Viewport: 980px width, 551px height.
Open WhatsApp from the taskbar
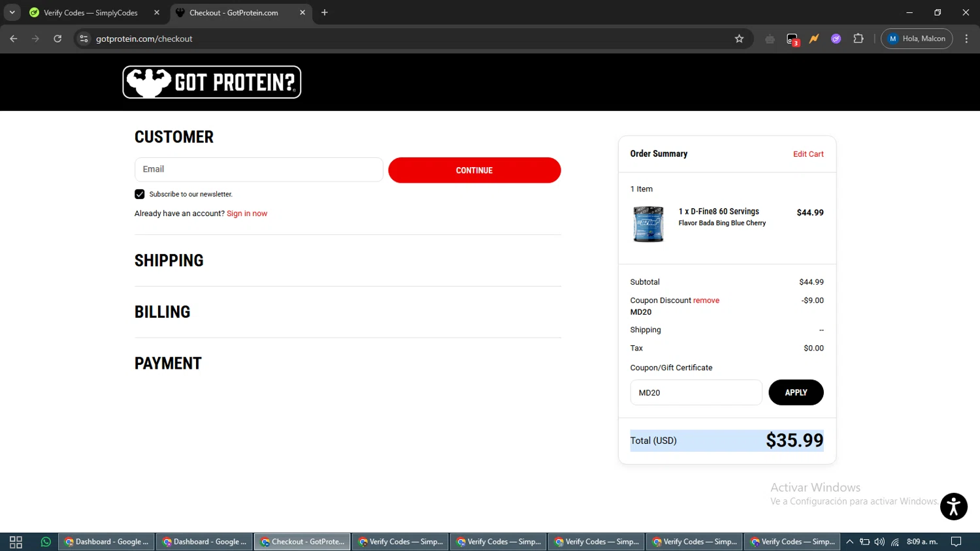point(46,542)
